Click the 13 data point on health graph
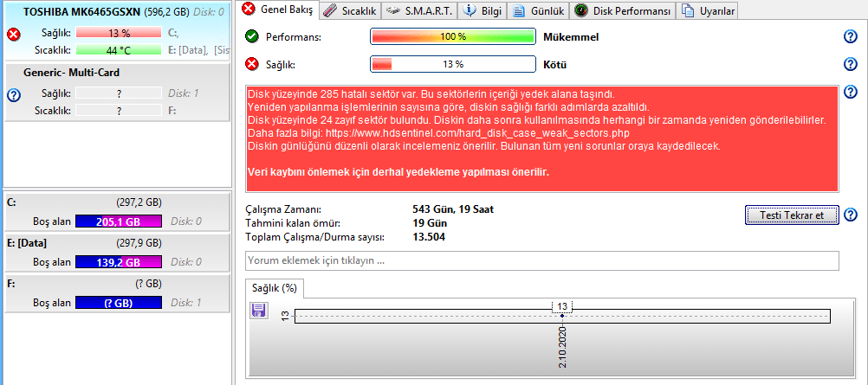 tap(562, 316)
